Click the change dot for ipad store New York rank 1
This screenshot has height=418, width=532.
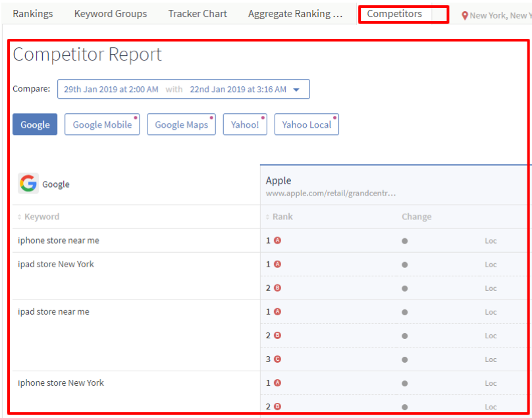405,265
